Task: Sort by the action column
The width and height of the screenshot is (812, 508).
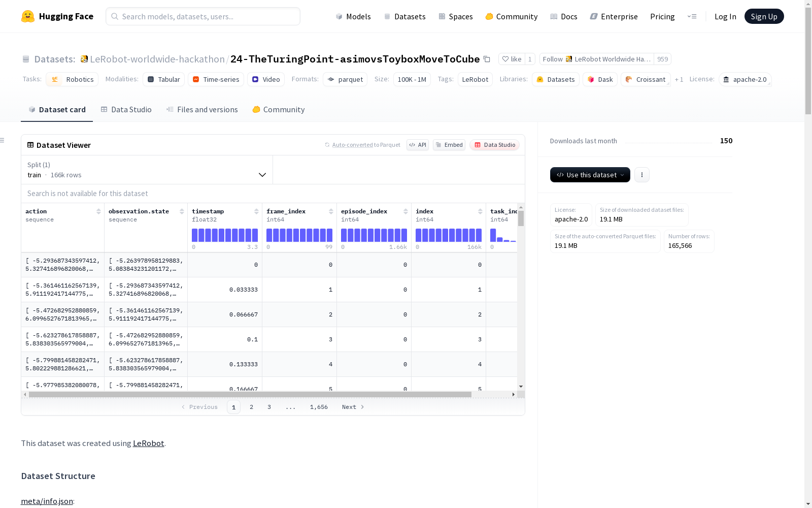Action: coord(98,211)
